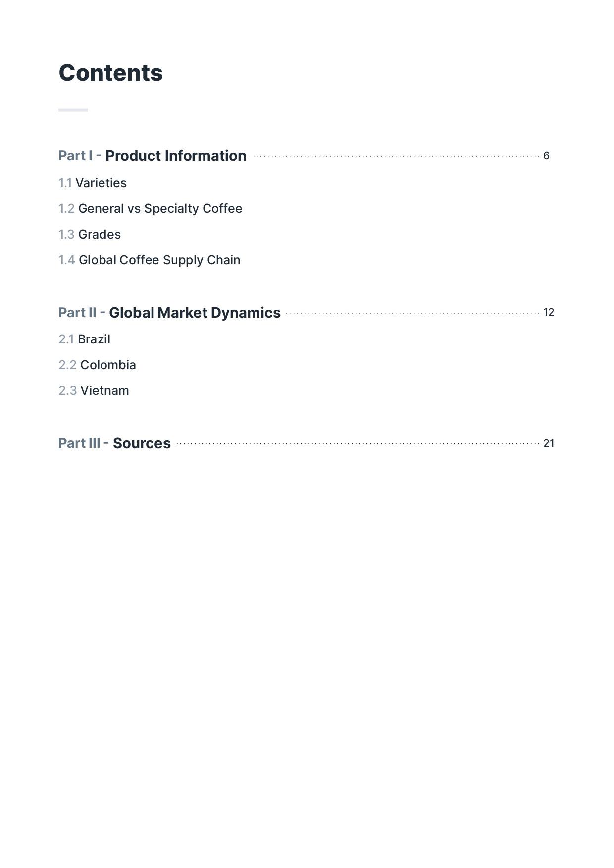Click the Contents page heading
Viewport: 614px width, 868px height.
(x=110, y=73)
